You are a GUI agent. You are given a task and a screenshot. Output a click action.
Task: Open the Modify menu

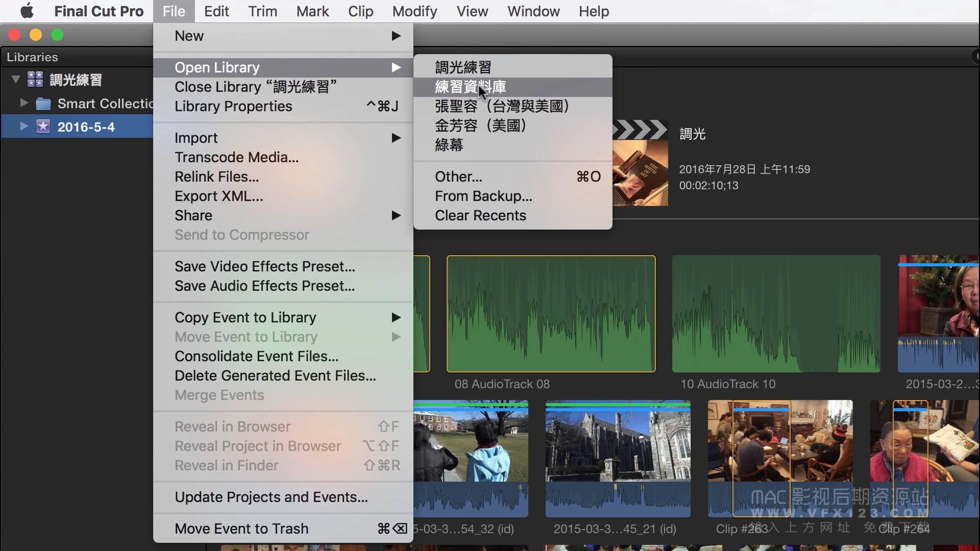coord(414,11)
